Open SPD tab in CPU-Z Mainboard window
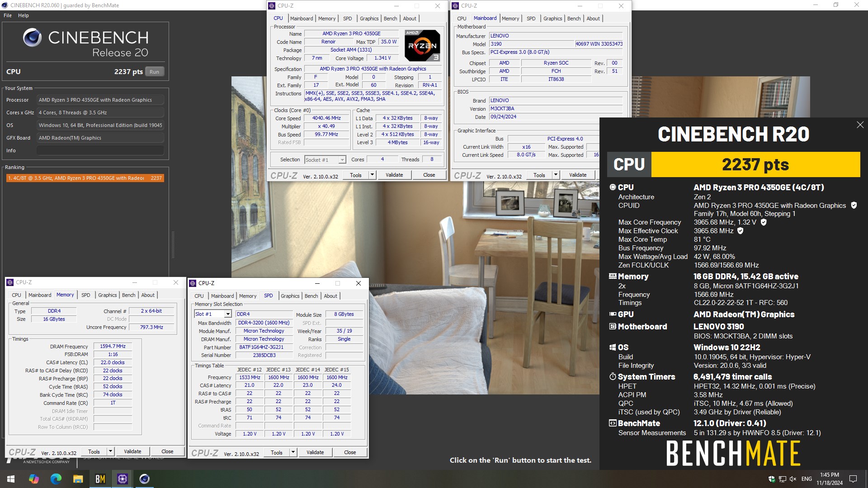Screen dimensions: 868x488 click(x=531, y=19)
